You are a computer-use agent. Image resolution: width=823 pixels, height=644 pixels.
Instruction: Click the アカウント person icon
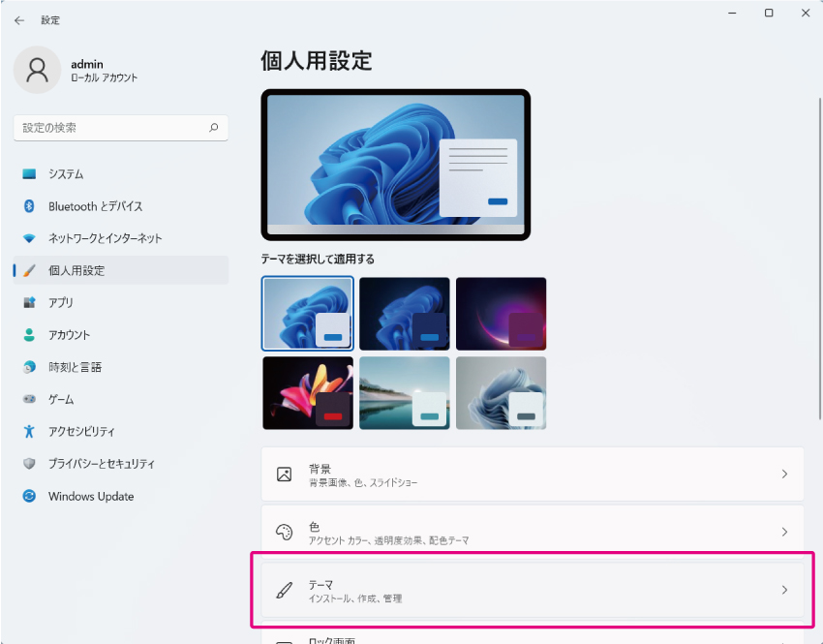tap(29, 335)
